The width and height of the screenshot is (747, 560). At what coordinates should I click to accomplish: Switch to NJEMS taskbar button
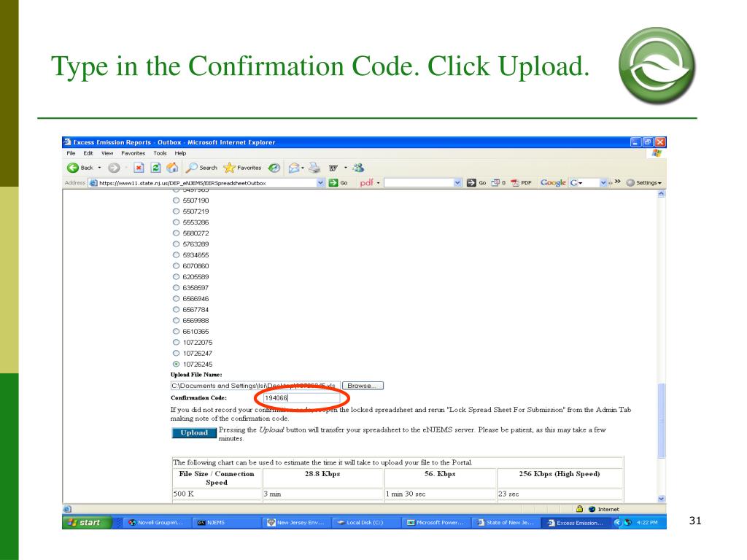[x=226, y=522]
